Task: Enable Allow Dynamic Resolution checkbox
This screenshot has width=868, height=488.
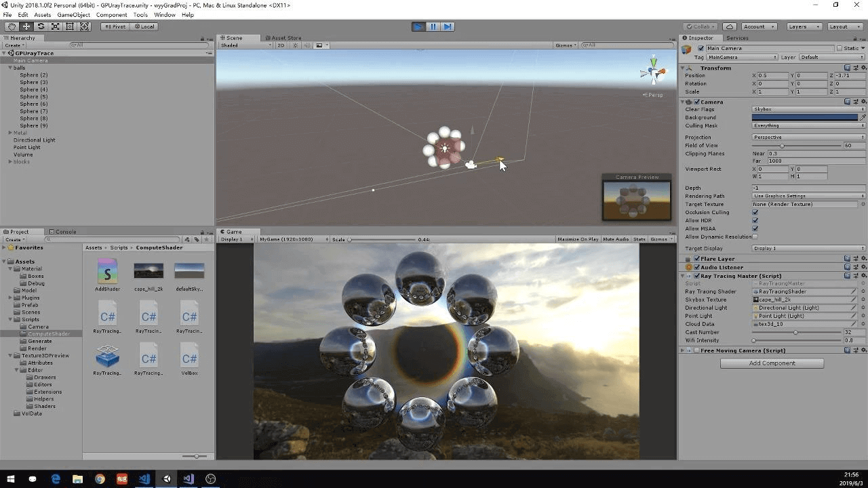Action: pyautogui.click(x=755, y=237)
